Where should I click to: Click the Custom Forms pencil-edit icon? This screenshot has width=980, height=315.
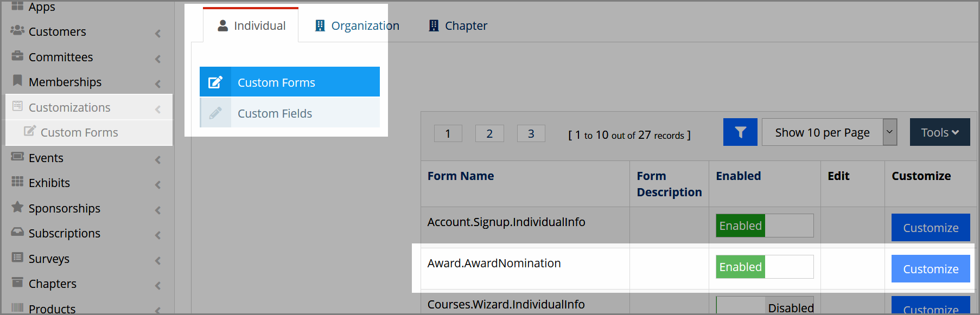(x=215, y=82)
